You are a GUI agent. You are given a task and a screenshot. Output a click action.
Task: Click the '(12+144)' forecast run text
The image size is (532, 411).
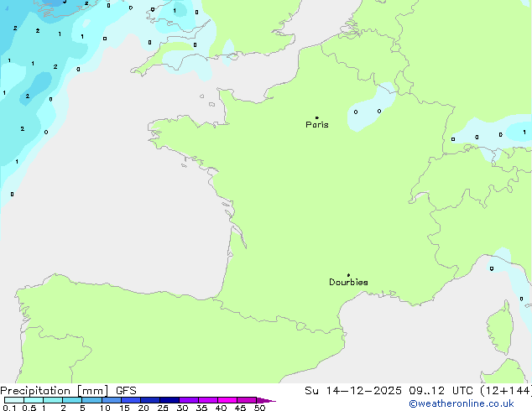point(506,391)
